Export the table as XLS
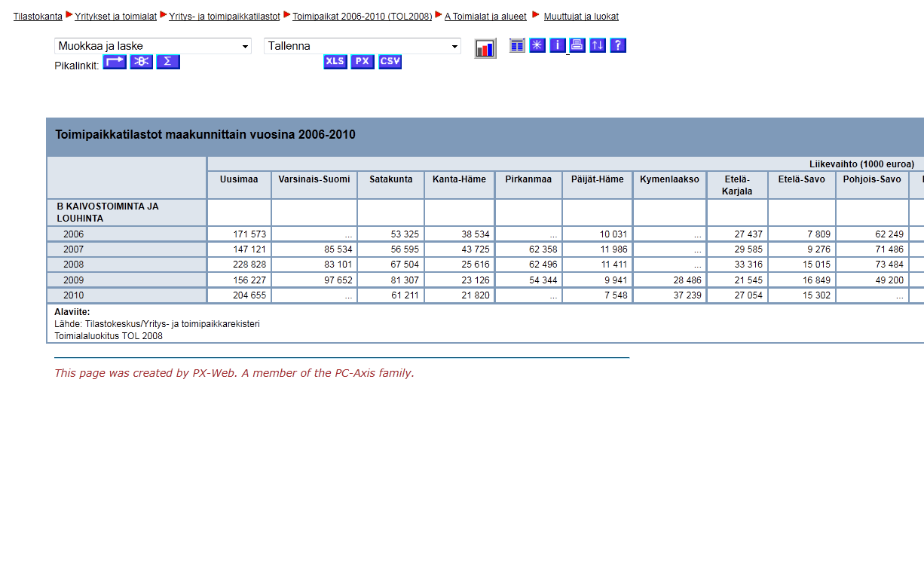The image size is (924, 572). tap(335, 62)
